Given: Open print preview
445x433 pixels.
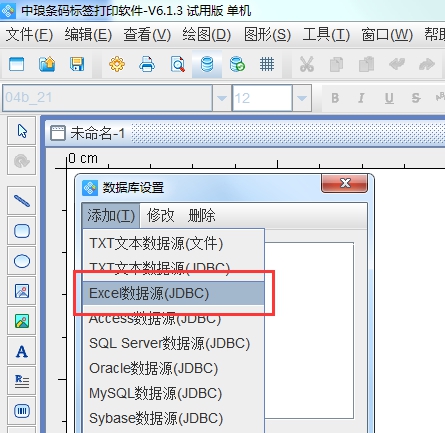Looking at the screenshot, I should tap(177, 64).
